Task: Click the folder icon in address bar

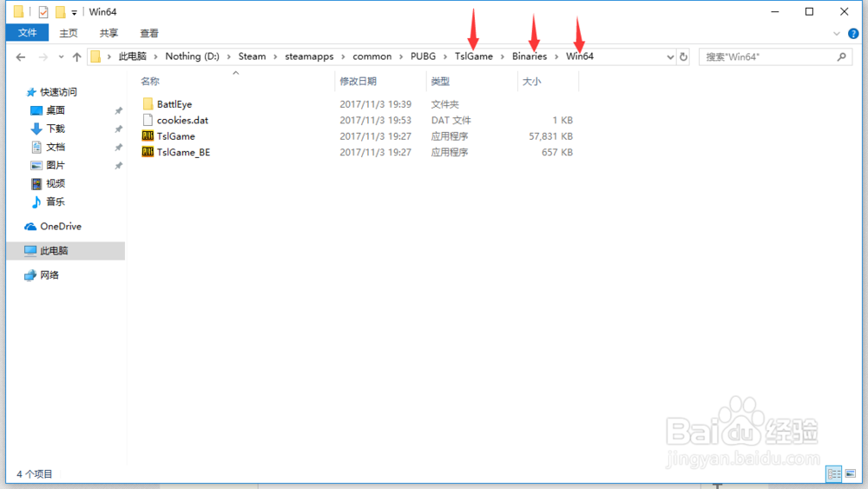Action: coord(95,56)
